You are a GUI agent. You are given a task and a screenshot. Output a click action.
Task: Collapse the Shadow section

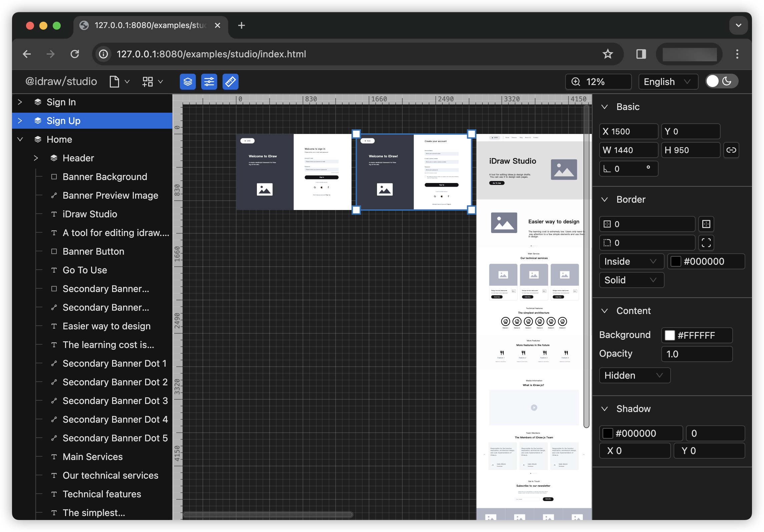(605, 409)
